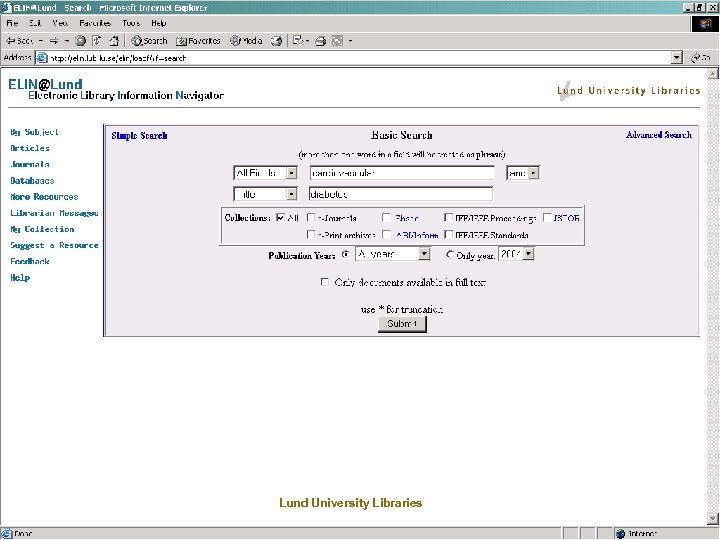The image size is (720, 540).
Task: Open My Collection in sidebar
Action: point(42,229)
